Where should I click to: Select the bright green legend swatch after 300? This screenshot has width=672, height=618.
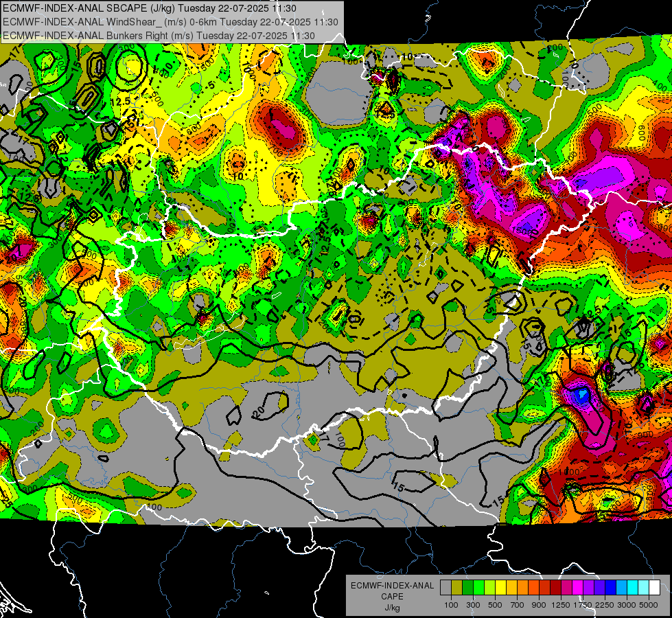pos(478,588)
